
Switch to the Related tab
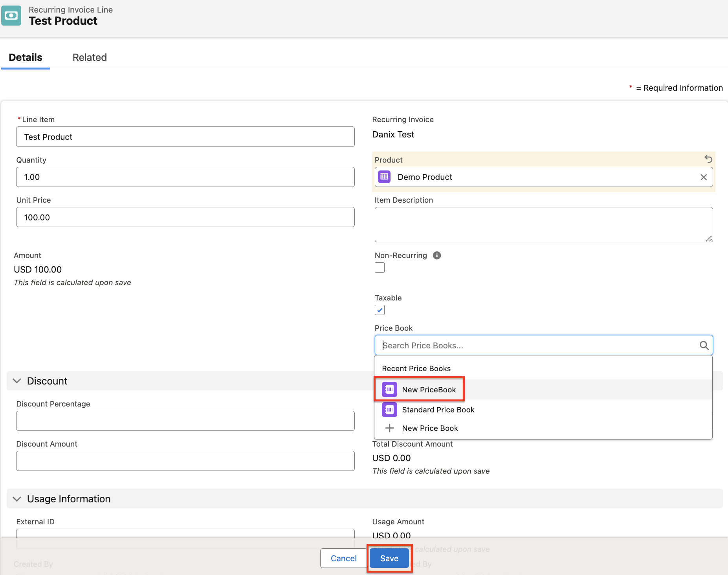[90, 57]
